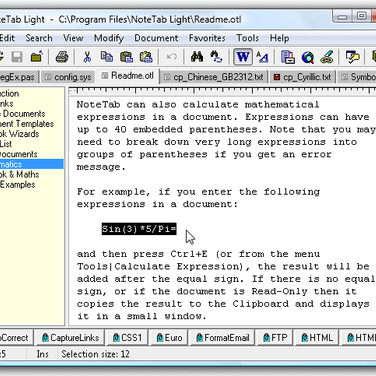Switch to the cp_Cyrillic.txt tab

point(303,77)
